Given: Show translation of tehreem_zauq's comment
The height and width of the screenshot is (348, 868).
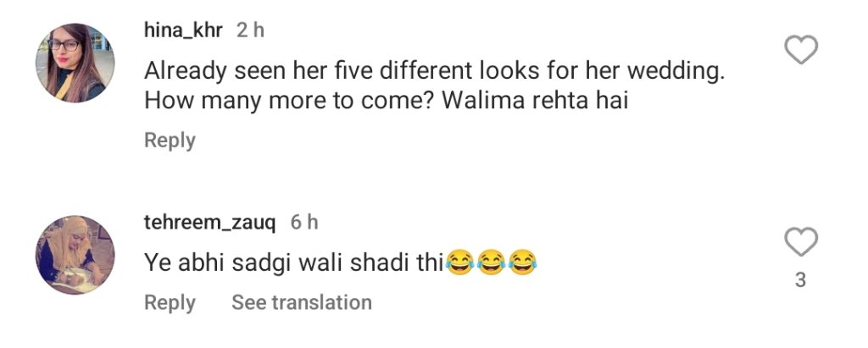Looking at the screenshot, I should pos(302,302).
